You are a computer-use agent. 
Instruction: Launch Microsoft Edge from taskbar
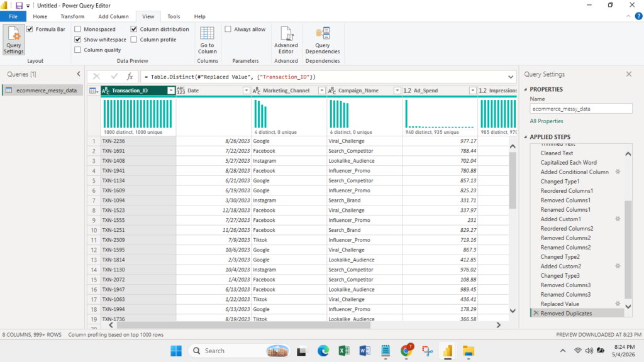coord(323,351)
